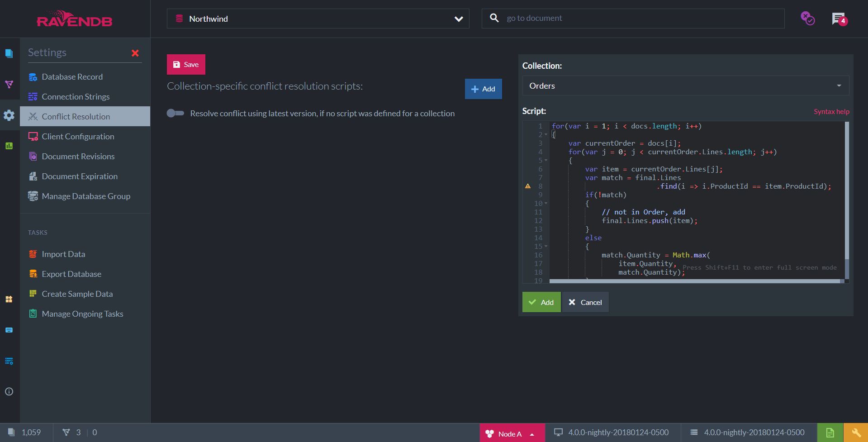Screen dimensions: 868x442
Task: Click the Document Revisions icon
Action: [x=33, y=157]
